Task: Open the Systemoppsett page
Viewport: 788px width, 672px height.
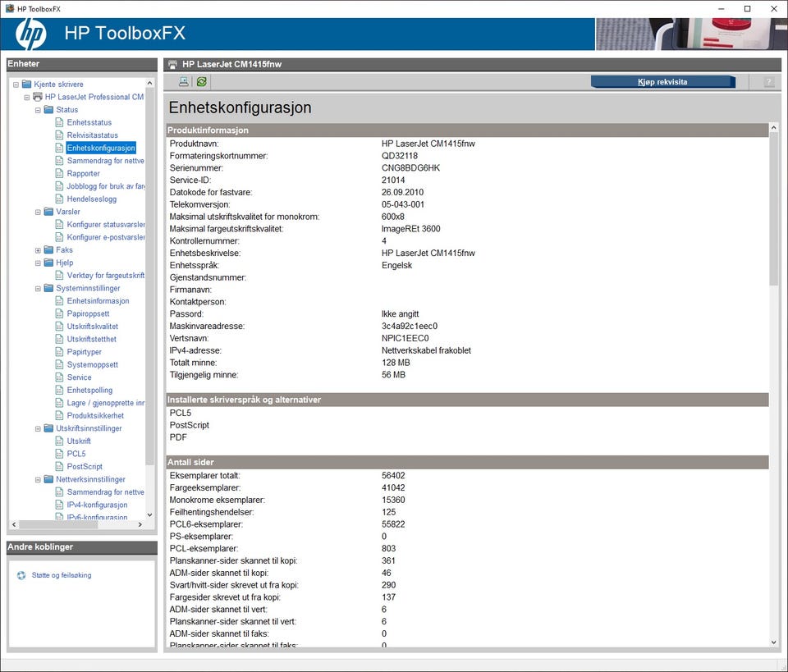Action: [93, 364]
